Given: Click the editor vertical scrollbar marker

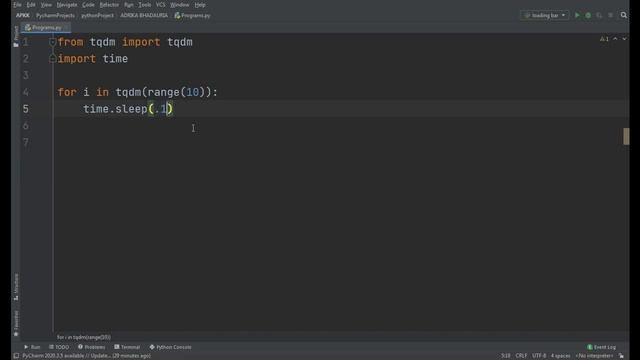Looking at the screenshot, I should coord(626,136).
